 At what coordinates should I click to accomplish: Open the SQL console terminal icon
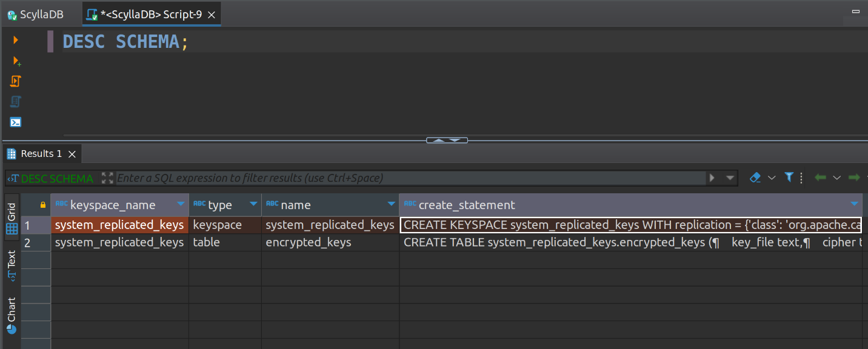click(16, 122)
